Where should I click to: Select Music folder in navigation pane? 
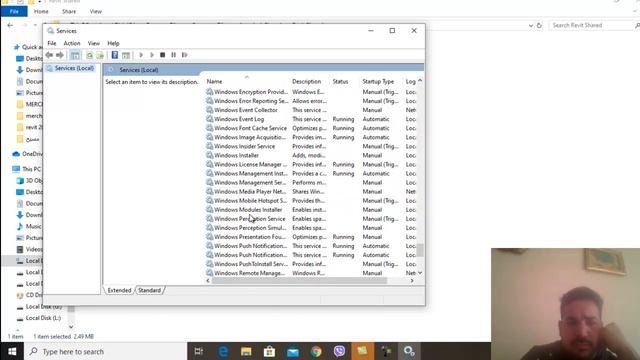pos(29,226)
